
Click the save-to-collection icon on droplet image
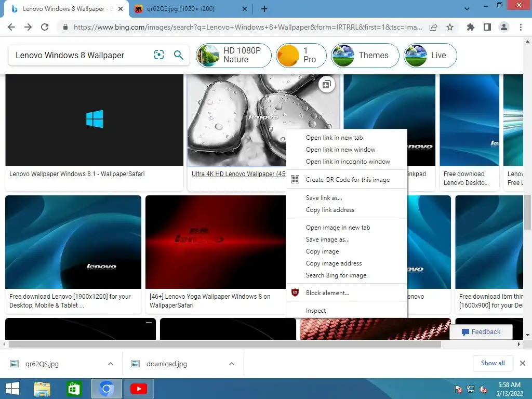[x=326, y=84]
